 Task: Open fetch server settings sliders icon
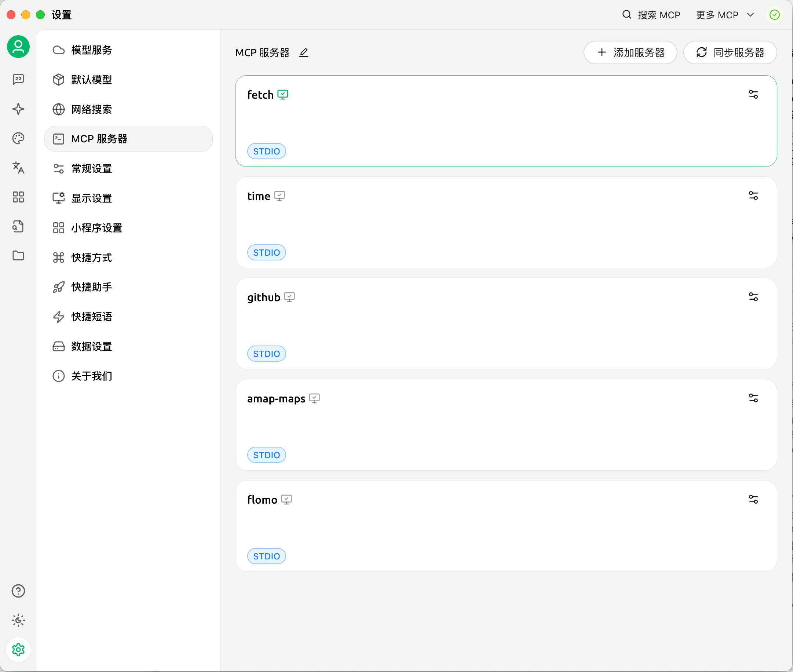(x=753, y=95)
